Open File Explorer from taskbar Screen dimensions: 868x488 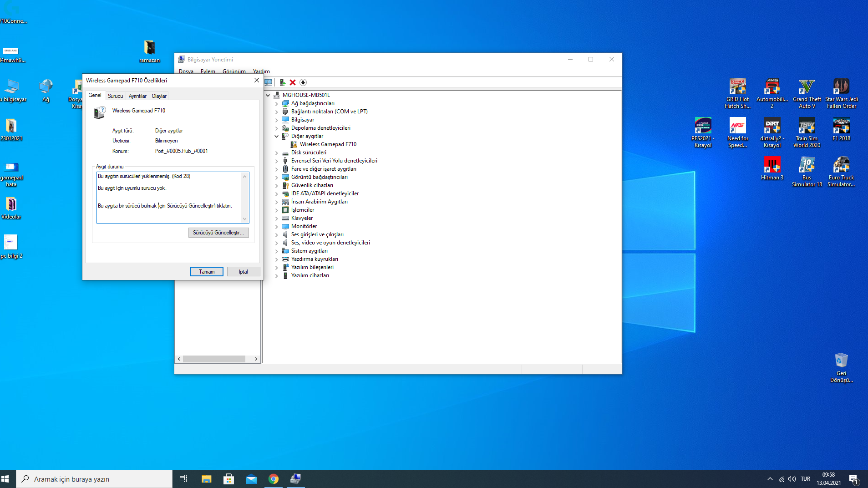(206, 479)
